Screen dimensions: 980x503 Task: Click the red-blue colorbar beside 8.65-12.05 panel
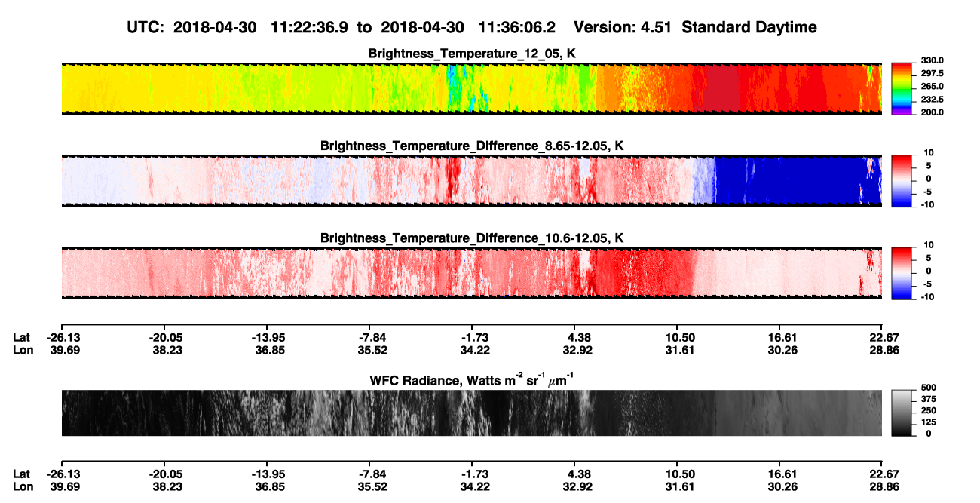[x=901, y=180]
